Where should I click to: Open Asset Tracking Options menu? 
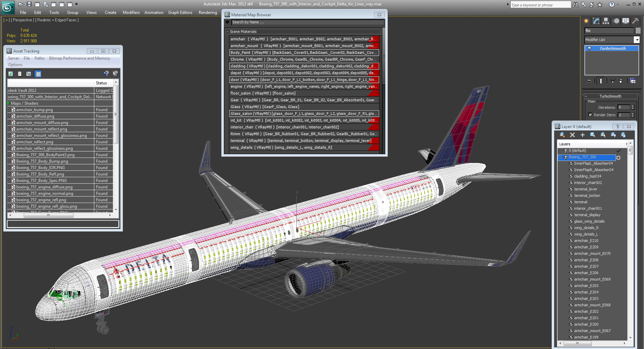[x=15, y=65]
